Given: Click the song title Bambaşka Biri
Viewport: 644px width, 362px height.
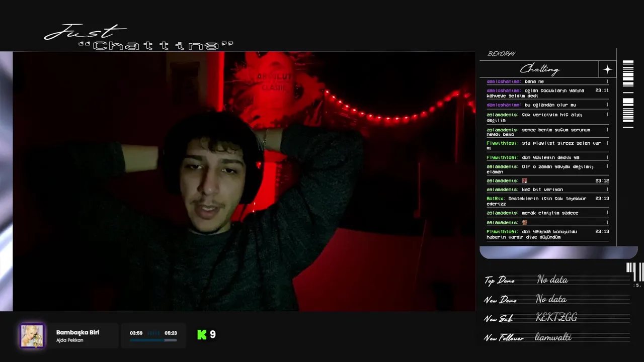Looking at the screenshot, I should click(77, 332).
